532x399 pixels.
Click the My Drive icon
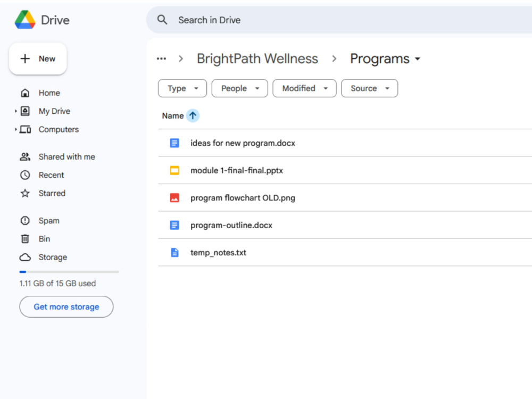25,111
